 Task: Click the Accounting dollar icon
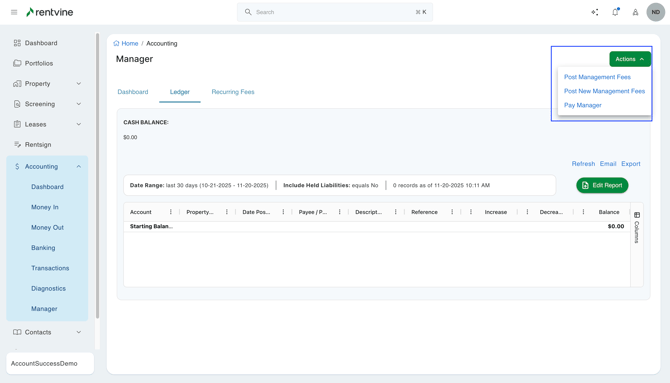coord(17,166)
